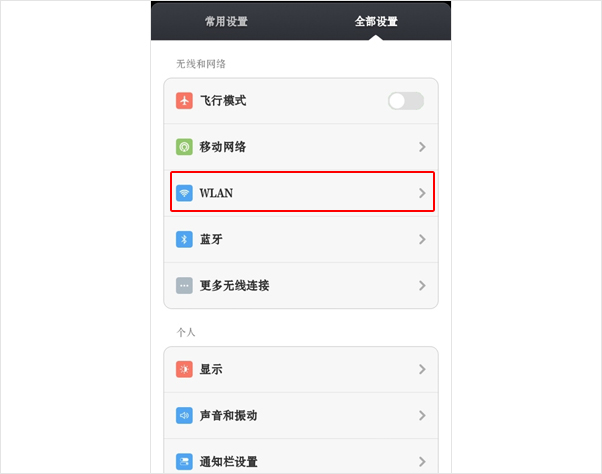The image size is (602, 474).
Task: Open 声音和振动 via its chevron arrow
Action: point(422,415)
